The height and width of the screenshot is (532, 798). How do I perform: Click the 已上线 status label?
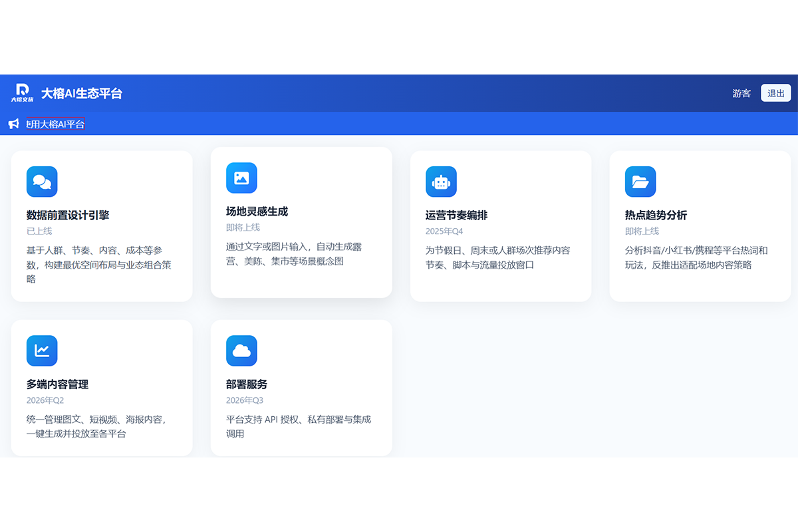click(x=39, y=231)
